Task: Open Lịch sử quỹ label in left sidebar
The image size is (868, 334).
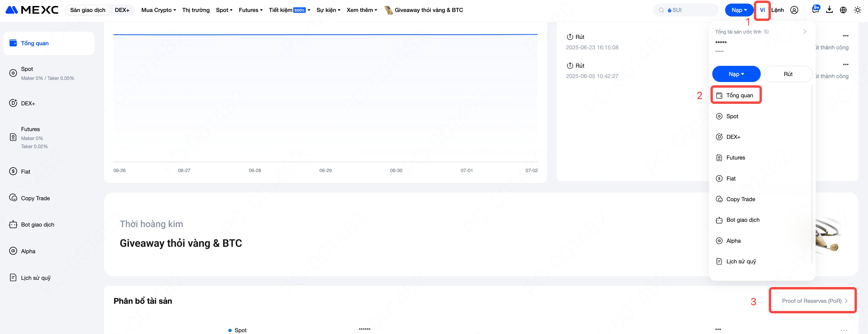Action: tap(36, 278)
